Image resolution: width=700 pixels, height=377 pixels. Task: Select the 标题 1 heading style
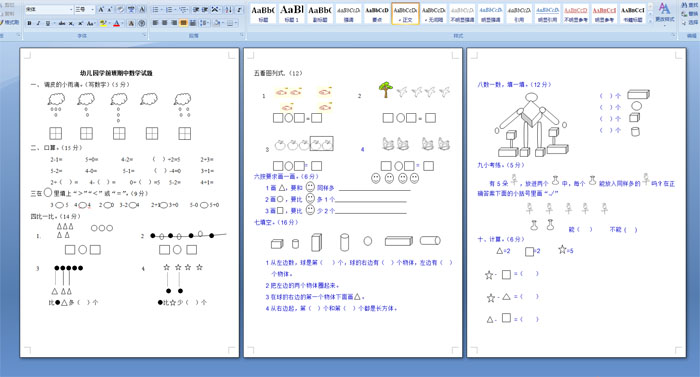coord(292,13)
